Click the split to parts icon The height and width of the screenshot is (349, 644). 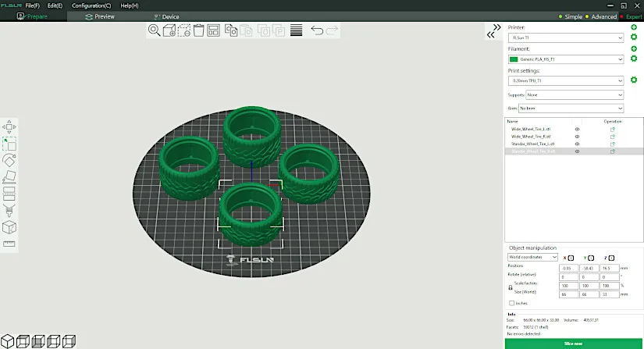click(x=279, y=30)
